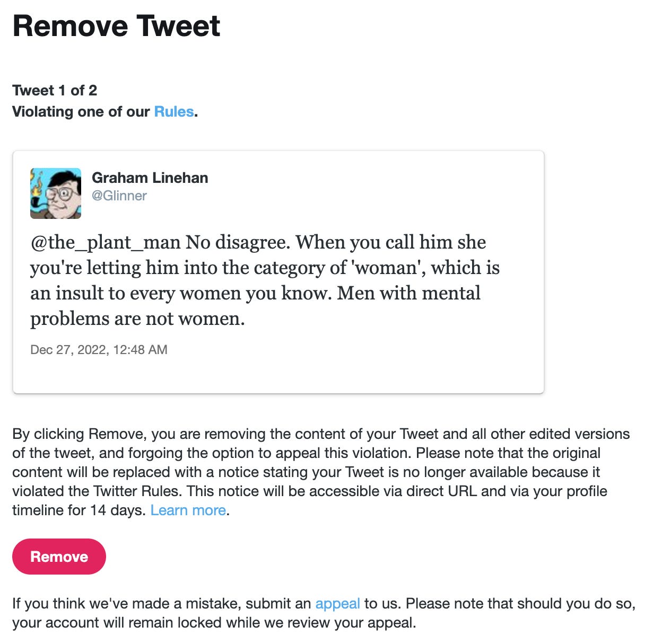
Task: Follow the Learn more link
Action: 188,510
